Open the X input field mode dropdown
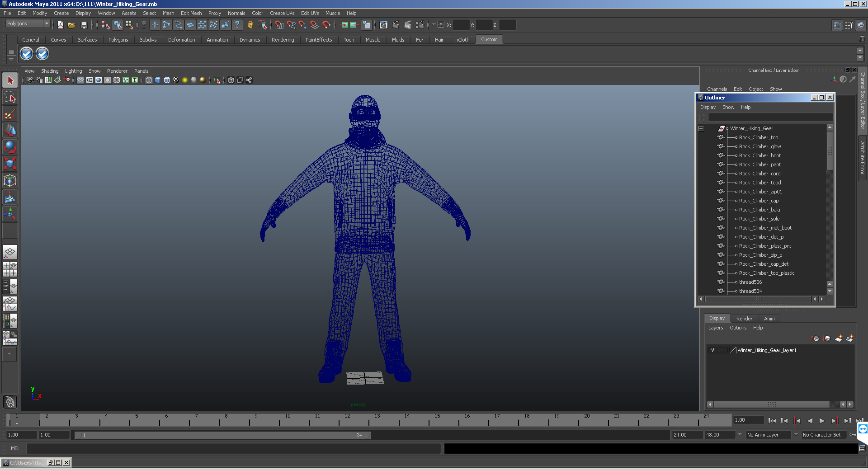Image resolution: width=868 pixels, height=470 pixels. [434, 24]
